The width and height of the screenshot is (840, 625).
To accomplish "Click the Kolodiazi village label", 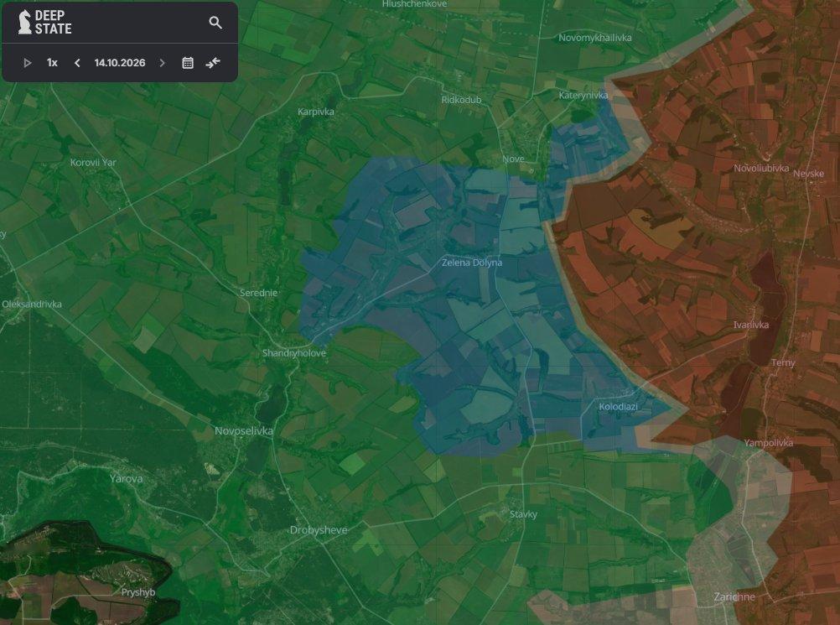I will click(618, 407).
